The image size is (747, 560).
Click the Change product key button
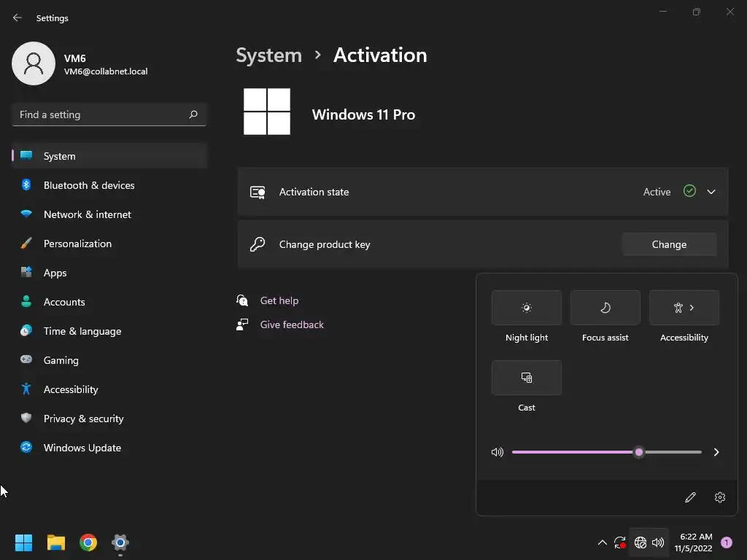tap(669, 244)
